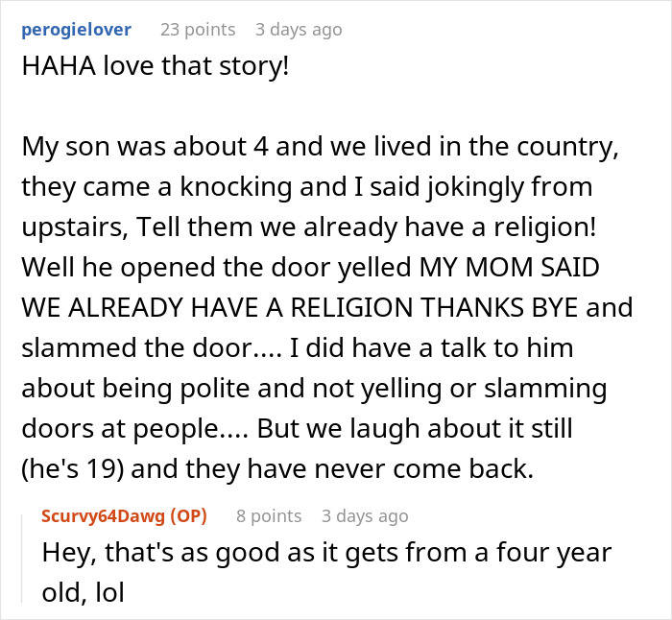Image resolution: width=672 pixels, height=620 pixels.
Task: Click the 8 points score
Action: pos(268,515)
